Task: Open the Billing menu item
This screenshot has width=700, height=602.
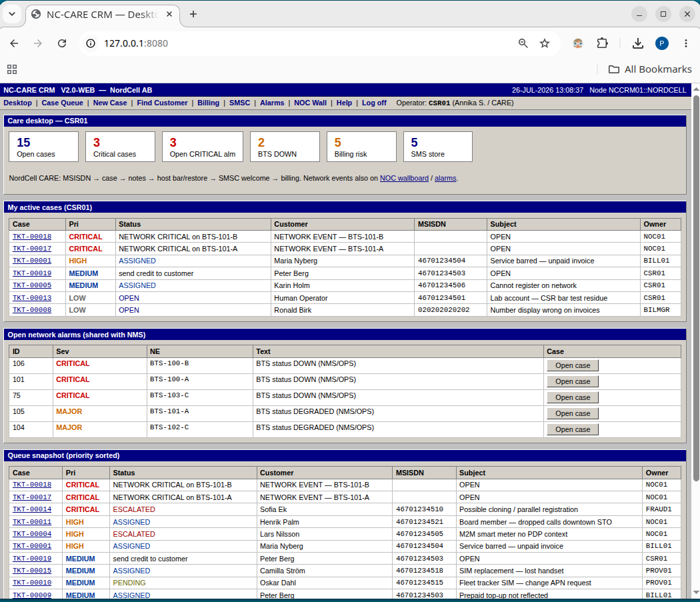Action: pyautogui.click(x=209, y=103)
